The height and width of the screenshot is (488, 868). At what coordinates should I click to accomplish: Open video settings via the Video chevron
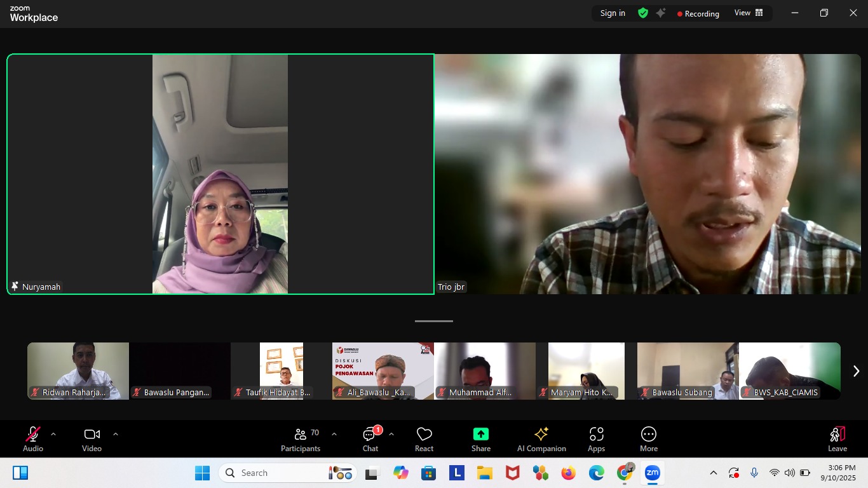click(116, 433)
